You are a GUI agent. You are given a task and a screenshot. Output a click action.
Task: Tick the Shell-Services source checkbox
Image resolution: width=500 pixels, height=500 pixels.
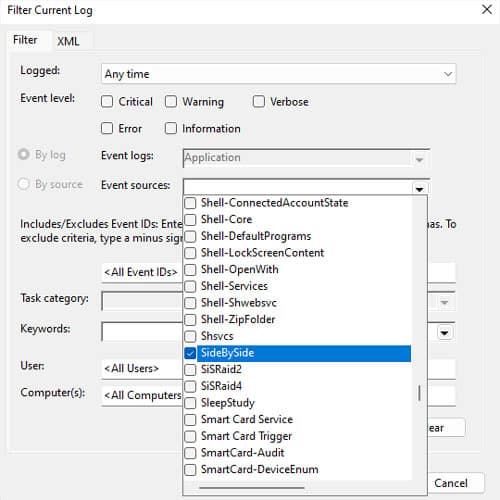[x=190, y=286]
